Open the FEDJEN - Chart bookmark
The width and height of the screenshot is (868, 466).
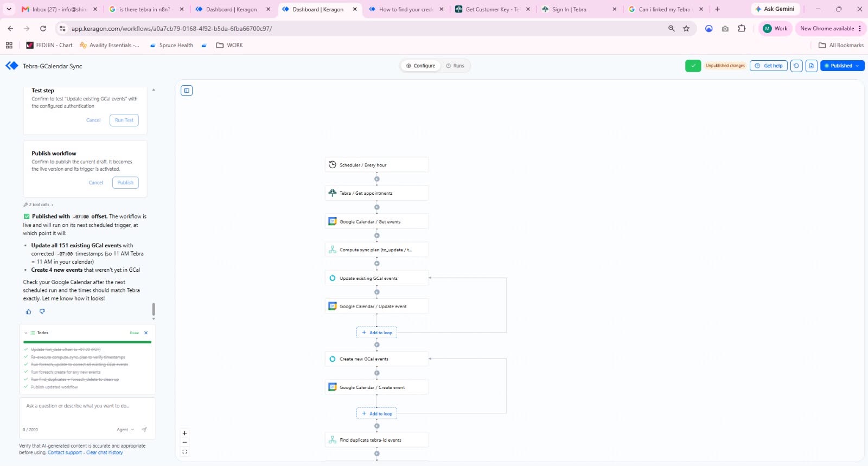pyautogui.click(x=49, y=45)
